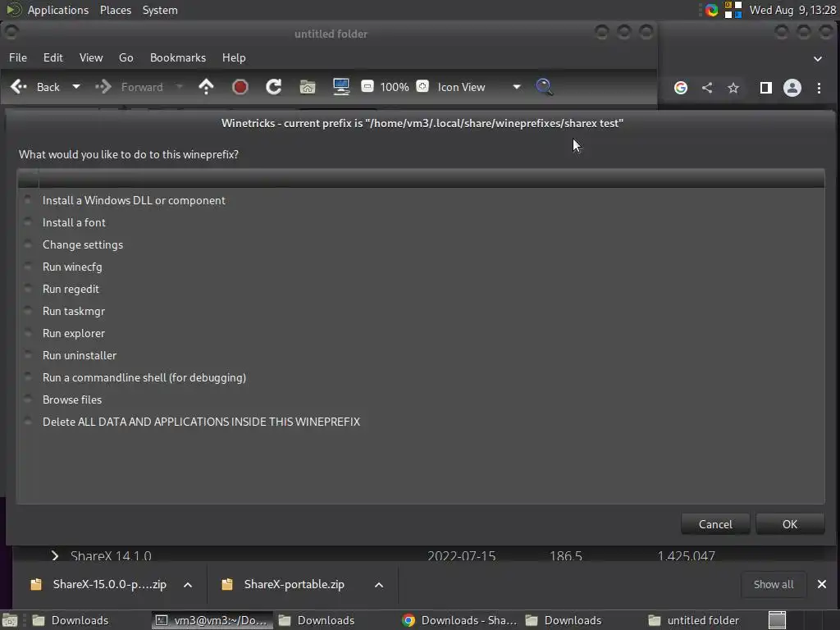Switch to Chrome Downloads - Sha... taskbar item
This screenshot has width=840, height=630.
(459, 620)
